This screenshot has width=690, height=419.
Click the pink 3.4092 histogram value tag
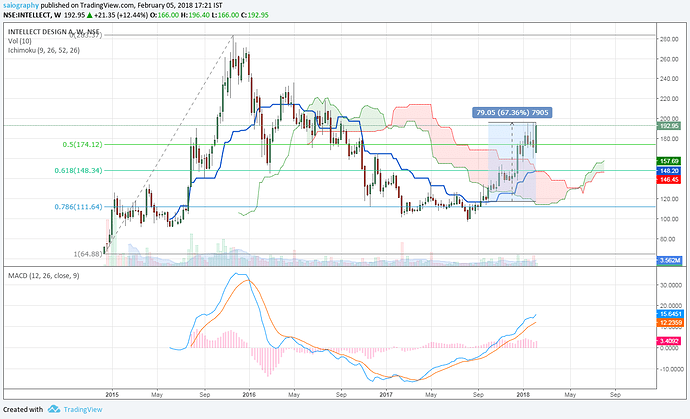669,341
